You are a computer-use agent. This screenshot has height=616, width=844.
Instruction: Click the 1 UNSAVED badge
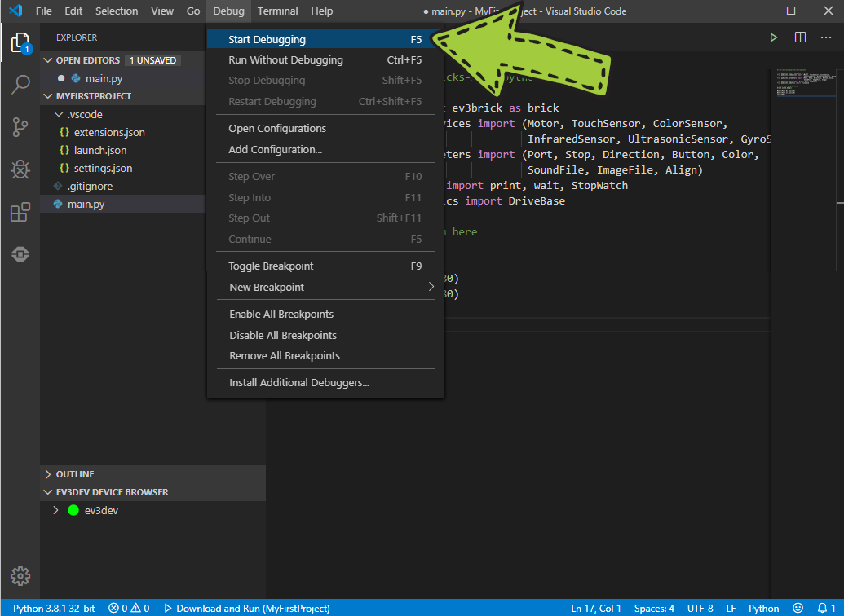click(152, 60)
